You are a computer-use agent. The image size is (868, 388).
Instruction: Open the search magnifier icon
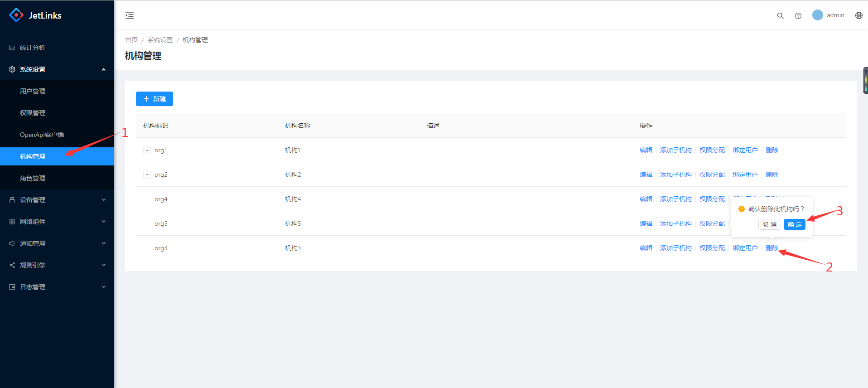[780, 15]
